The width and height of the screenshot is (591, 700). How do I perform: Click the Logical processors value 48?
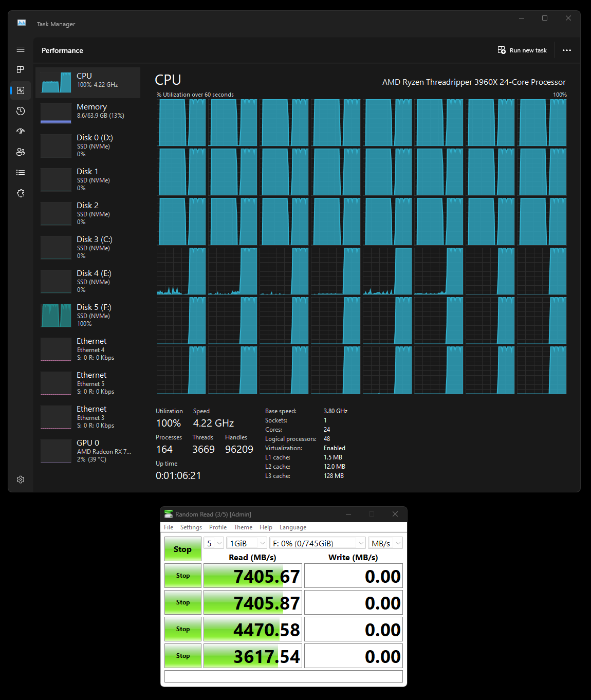point(327,439)
